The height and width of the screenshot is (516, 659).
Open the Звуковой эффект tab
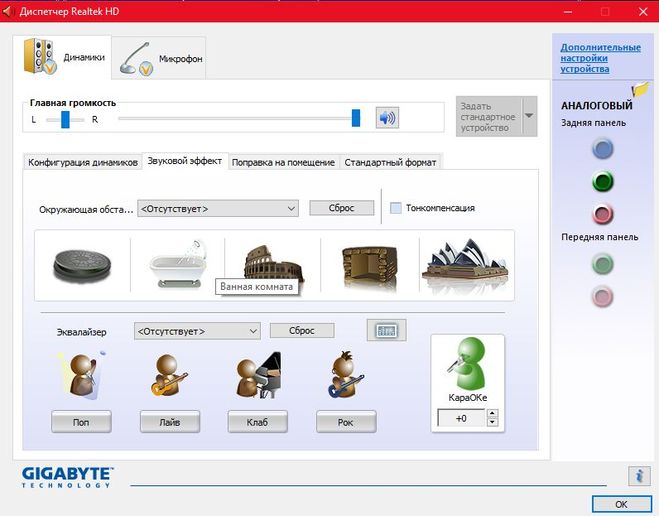pos(185,161)
